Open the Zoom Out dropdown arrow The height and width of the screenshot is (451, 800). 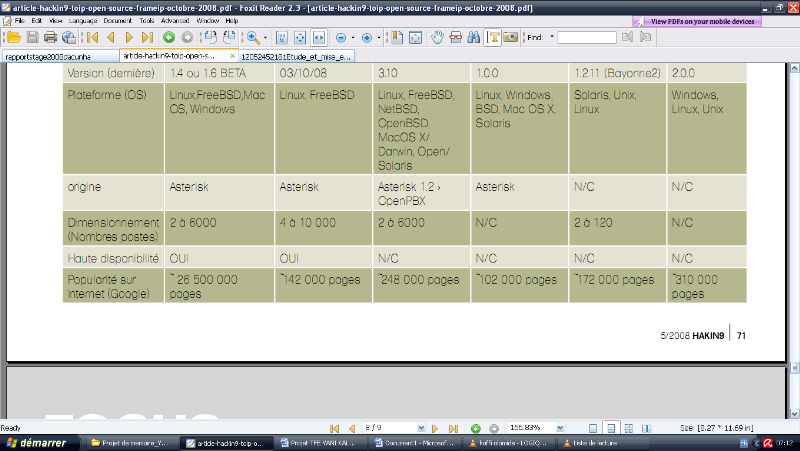click(x=353, y=38)
